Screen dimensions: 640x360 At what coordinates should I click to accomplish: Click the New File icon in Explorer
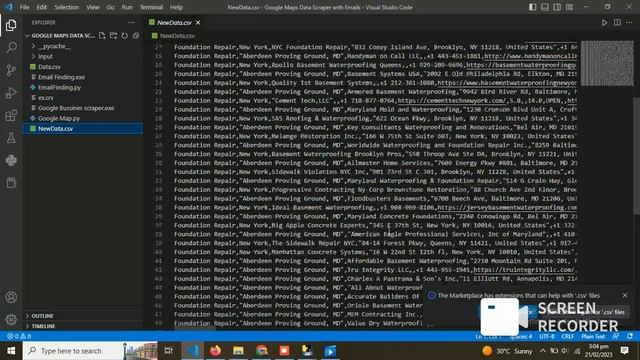102,36
